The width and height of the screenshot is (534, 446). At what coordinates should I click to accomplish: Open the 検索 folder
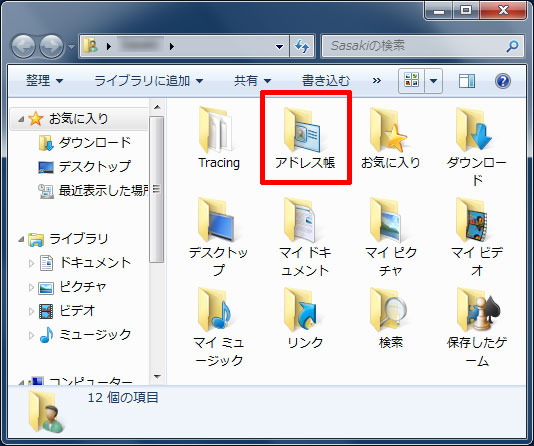pos(390,318)
